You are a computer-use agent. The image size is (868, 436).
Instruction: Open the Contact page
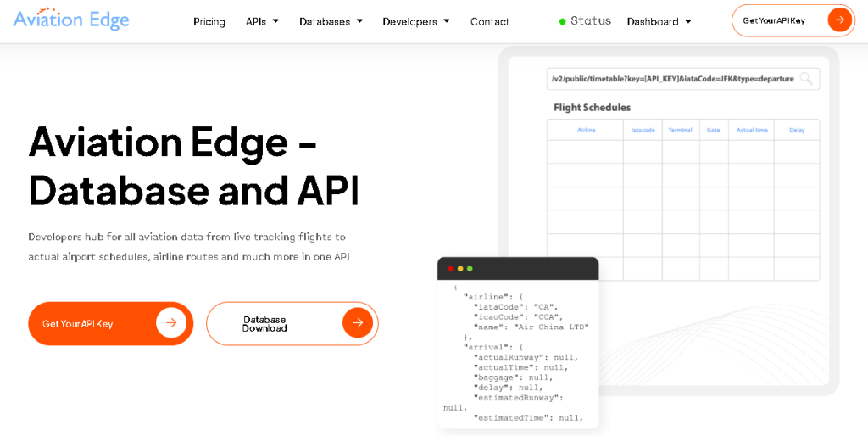point(490,21)
